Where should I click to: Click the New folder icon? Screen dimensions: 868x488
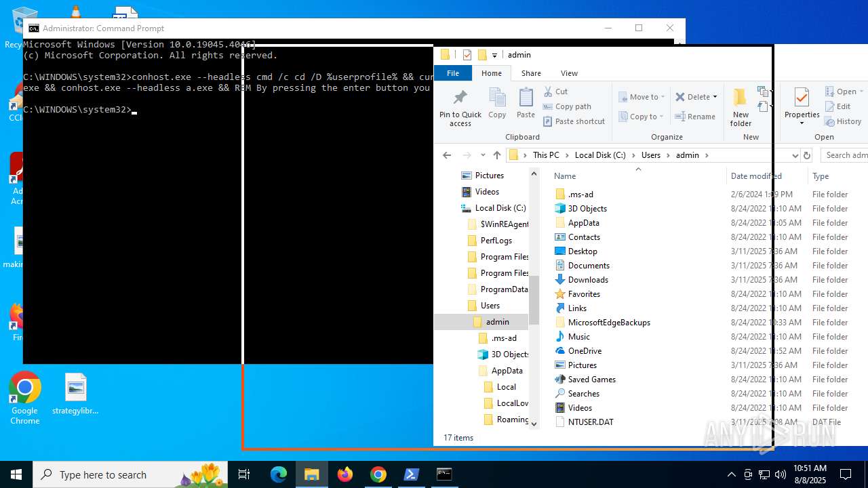(x=741, y=107)
